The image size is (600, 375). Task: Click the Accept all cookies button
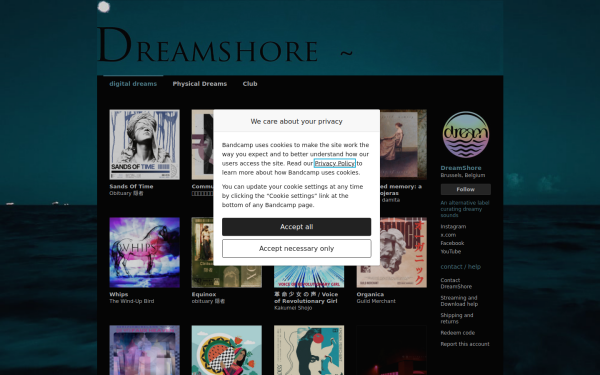point(296,227)
